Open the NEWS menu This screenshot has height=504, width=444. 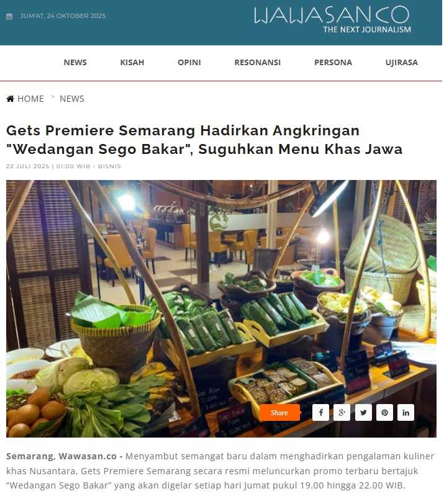(x=75, y=62)
